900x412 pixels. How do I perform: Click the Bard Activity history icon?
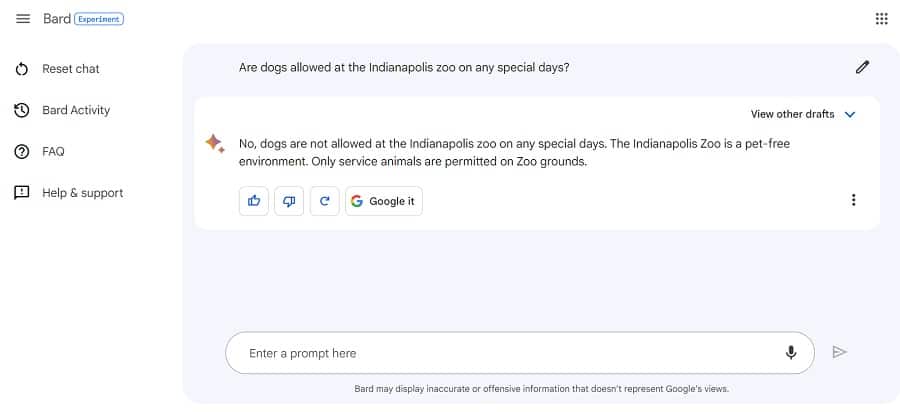click(22, 110)
